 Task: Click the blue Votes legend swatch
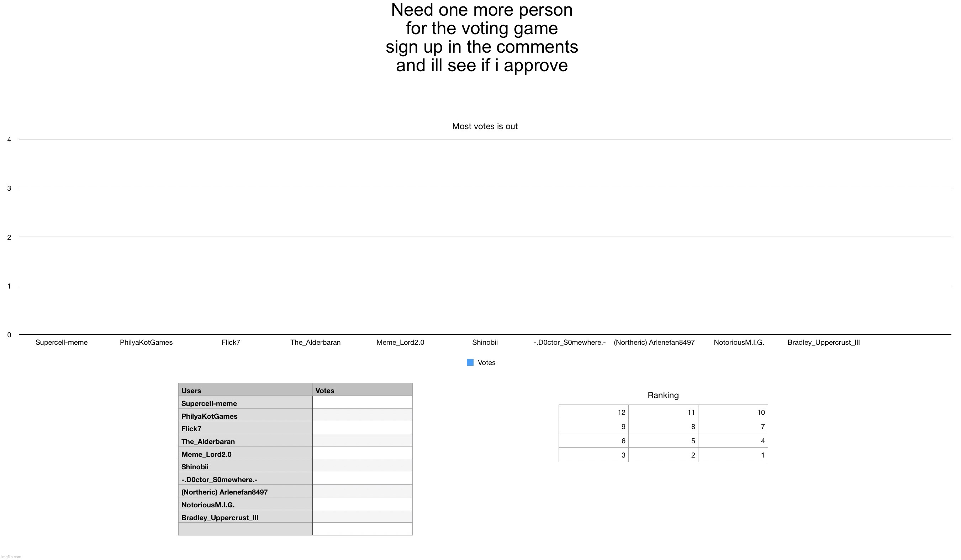click(470, 363)
